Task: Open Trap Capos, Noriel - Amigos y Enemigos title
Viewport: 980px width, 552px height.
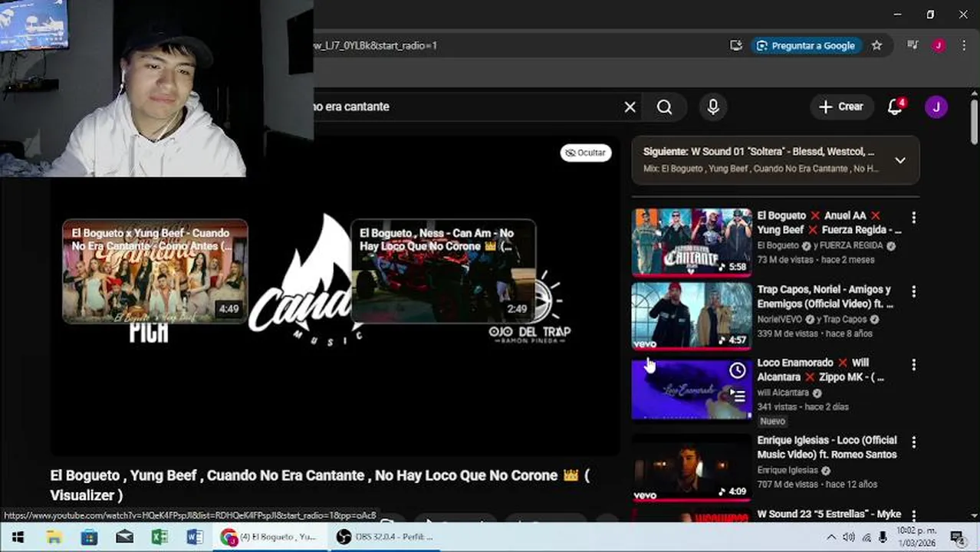Action: point(825,296)
